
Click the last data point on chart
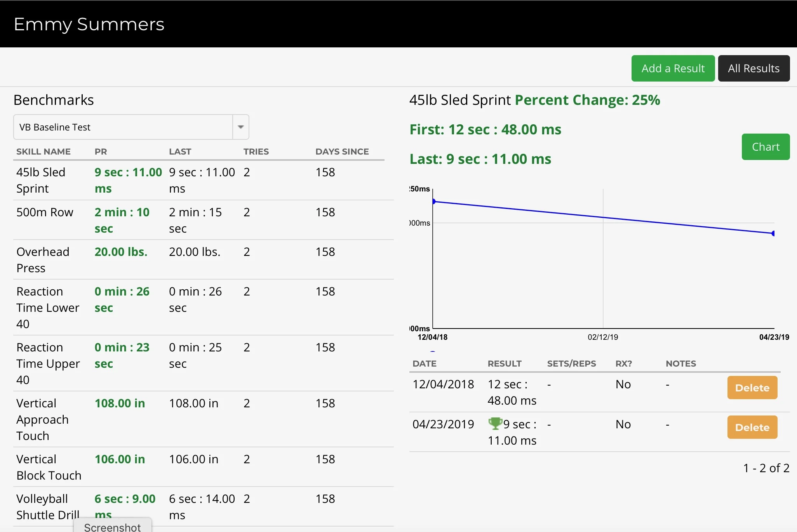(x=773, y=233)
